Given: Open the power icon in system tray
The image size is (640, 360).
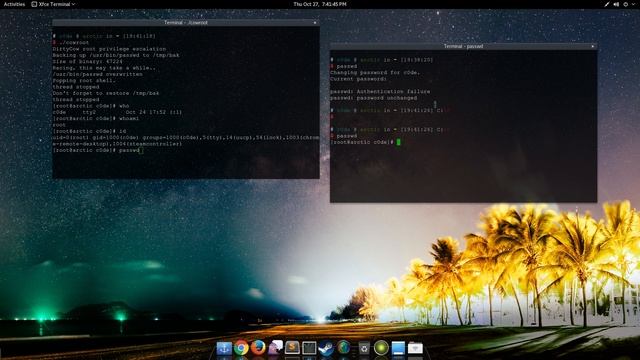Looking at the screenshot, I should pos(626,4).
